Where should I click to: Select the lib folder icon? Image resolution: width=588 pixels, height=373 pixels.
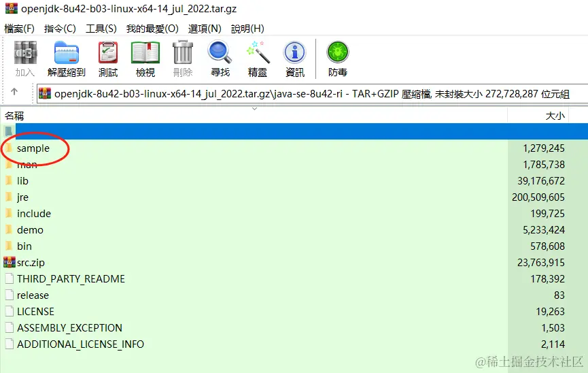click(9, 180)
